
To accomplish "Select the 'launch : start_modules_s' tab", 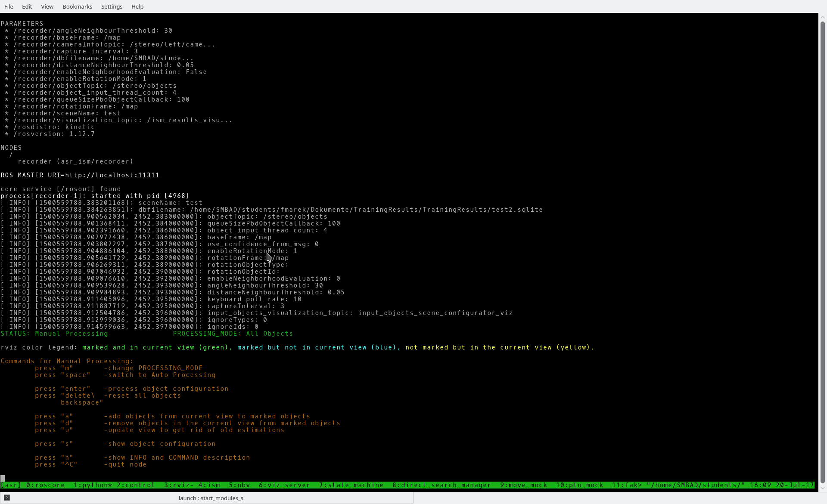I will pyautogui.click(x=211, y=498).
